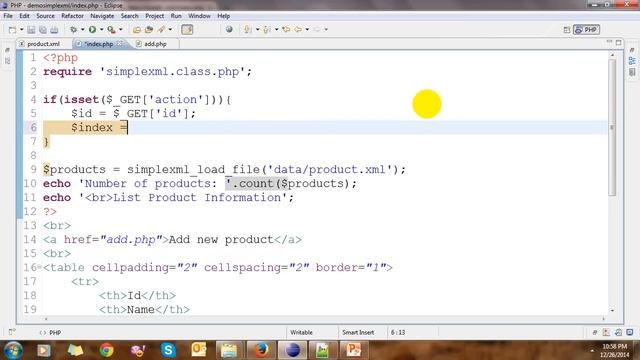Click the Open Task folder icon in toolbar
The image size is (640, 360).
click(149, 30)
